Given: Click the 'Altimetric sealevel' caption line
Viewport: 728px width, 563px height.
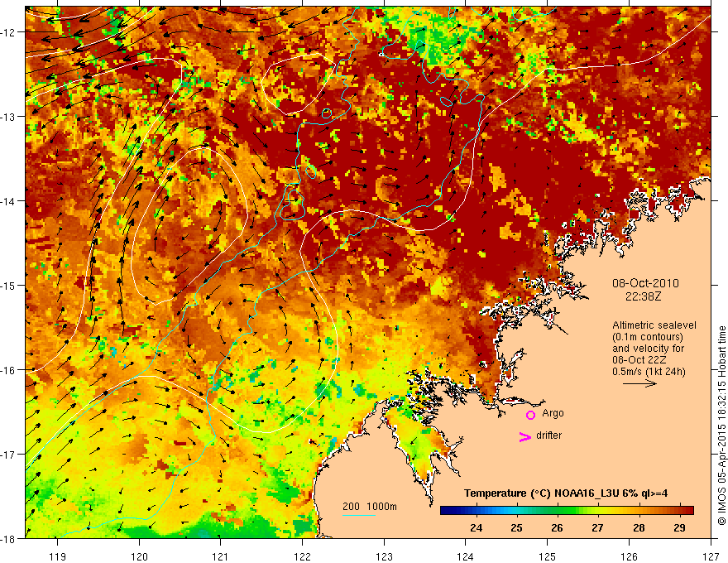Looking at the screenshot, I should pyautogui.click(x=654, y=325).
